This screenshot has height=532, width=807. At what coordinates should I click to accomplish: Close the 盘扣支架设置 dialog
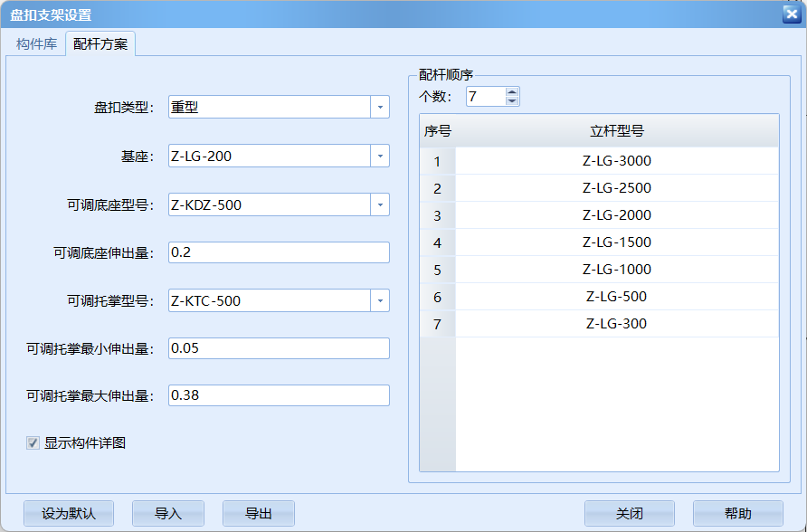point(791,14)
